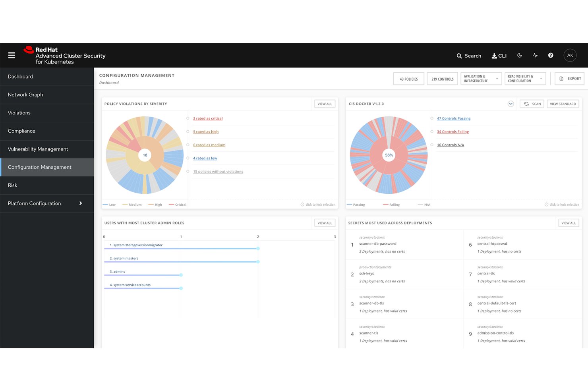Open system health pulse icon

[535, 56]
